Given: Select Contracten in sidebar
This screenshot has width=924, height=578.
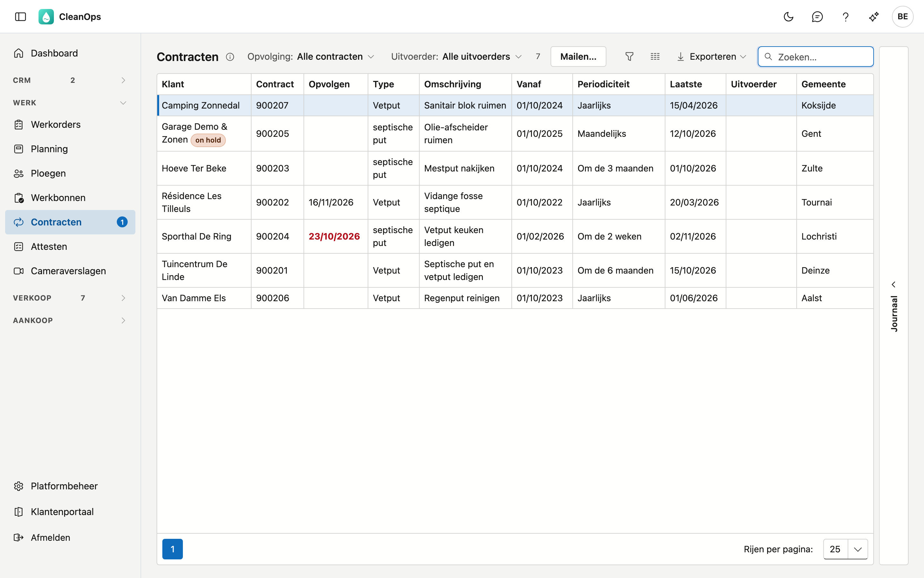Looking at the screenshot, I should (x=70, y=222).
